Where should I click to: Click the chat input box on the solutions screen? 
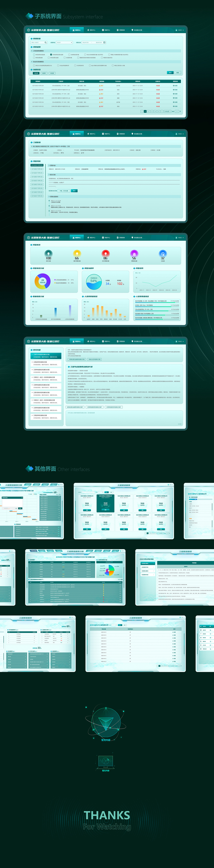coord(124,418)
